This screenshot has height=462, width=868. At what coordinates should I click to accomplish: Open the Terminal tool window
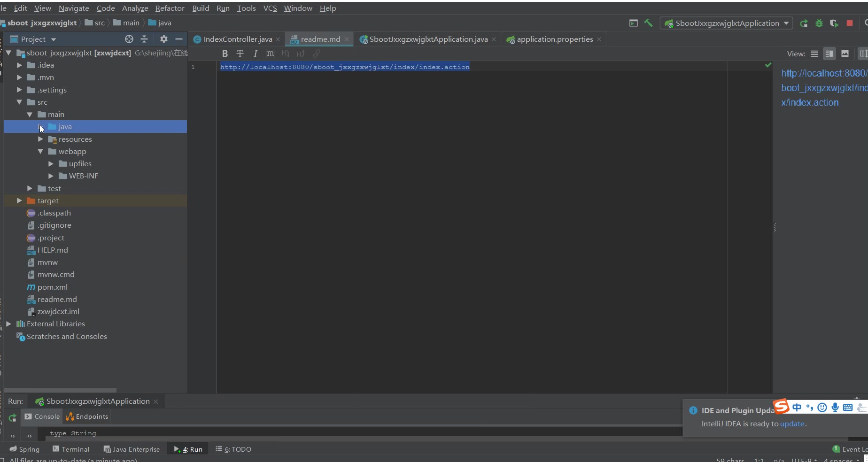tap(71, 449)
